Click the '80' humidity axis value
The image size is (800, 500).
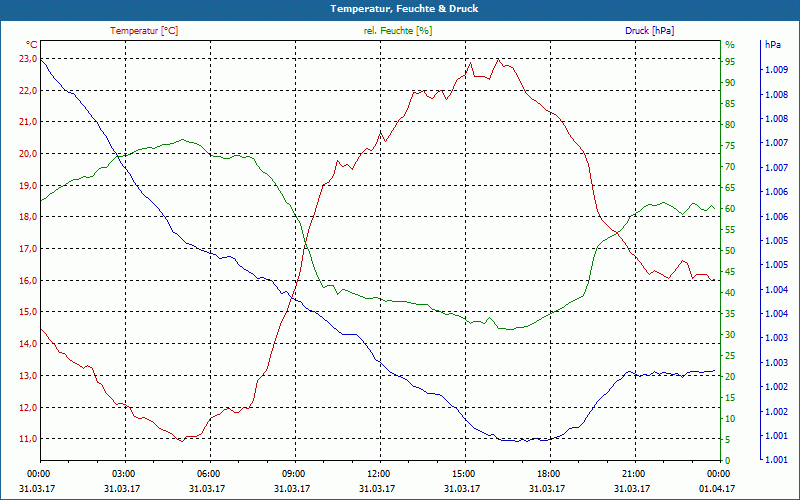pos(730,124)
